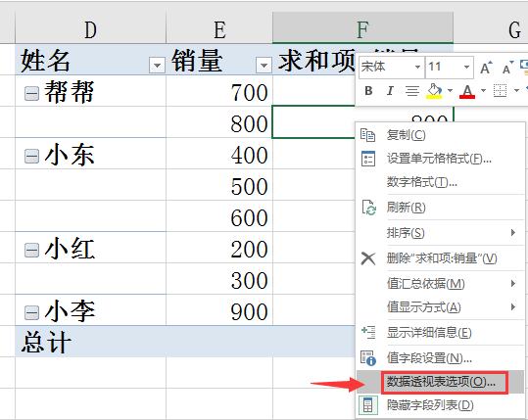Apply red font color A icon
Viewport: 528px width, 420px height.
tap(467, 91)
